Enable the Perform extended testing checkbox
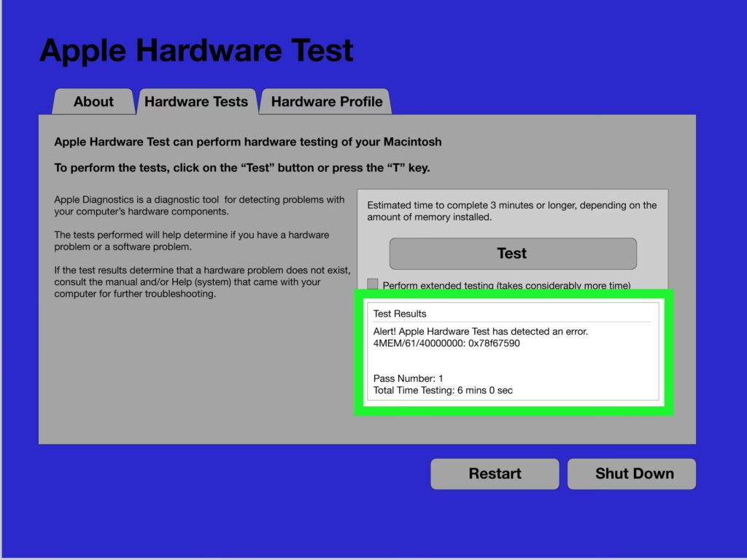747x560 pixels. click(373, 284)
